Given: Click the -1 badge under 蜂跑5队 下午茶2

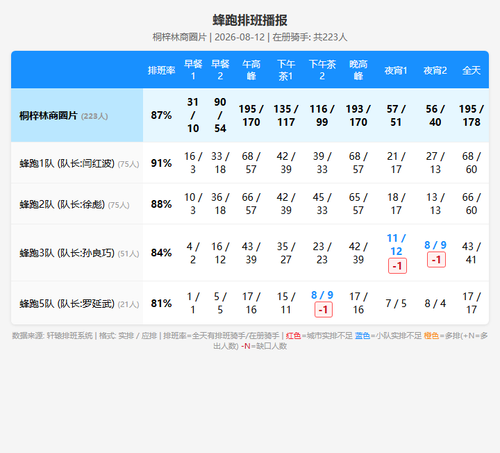Looking at the screenshot, I should point(323,309).
